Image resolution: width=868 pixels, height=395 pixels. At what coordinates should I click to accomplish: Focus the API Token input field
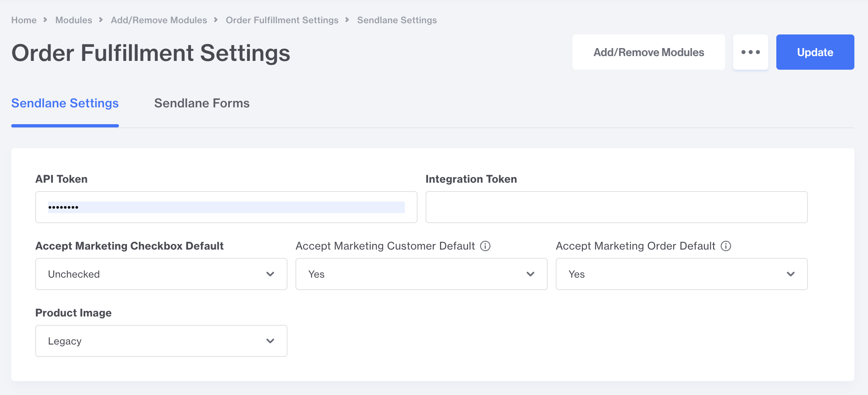226,207
